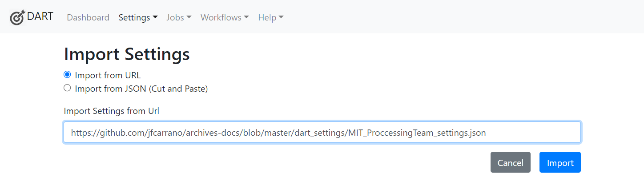Click the blue Import button
This screenshot has width=644, height=194.
tap(560, 162)
